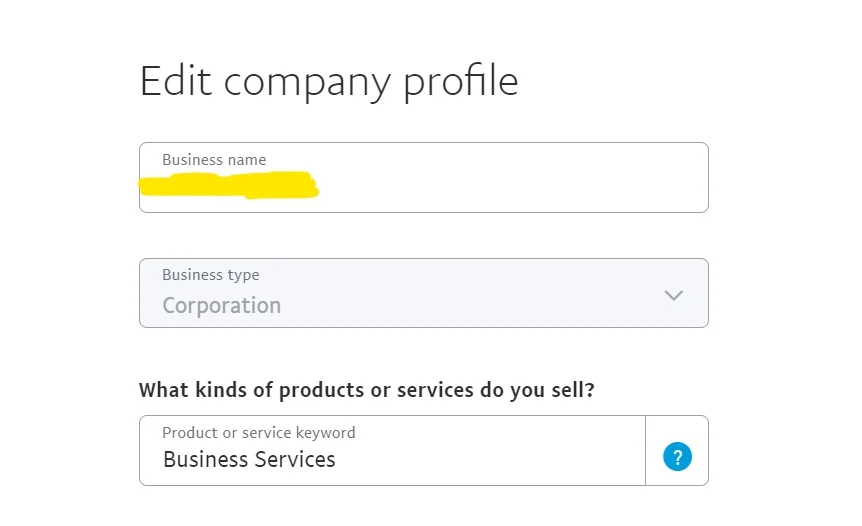Click the yellow highlighted business name text
The height and width of the screenshot is (526, 862).
coord(229,185)
